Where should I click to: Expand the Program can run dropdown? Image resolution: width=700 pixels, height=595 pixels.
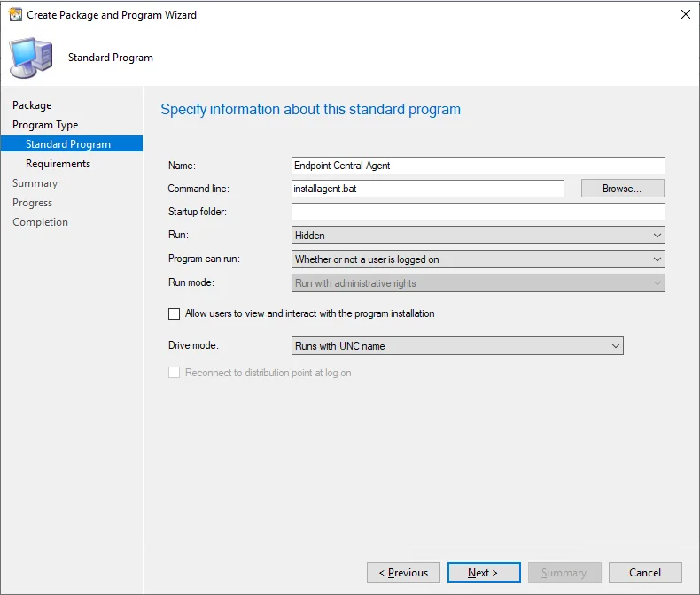478,259
